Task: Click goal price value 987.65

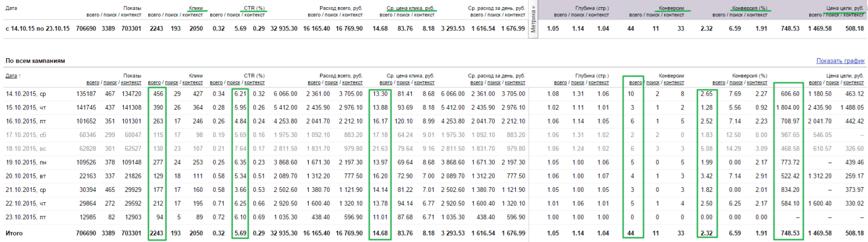Action: point(790,135)
